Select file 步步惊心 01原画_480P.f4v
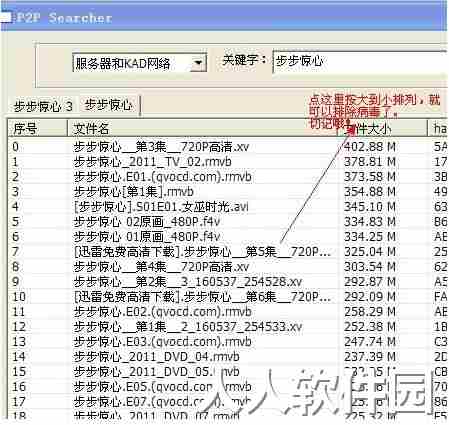 tap(147, 237)
